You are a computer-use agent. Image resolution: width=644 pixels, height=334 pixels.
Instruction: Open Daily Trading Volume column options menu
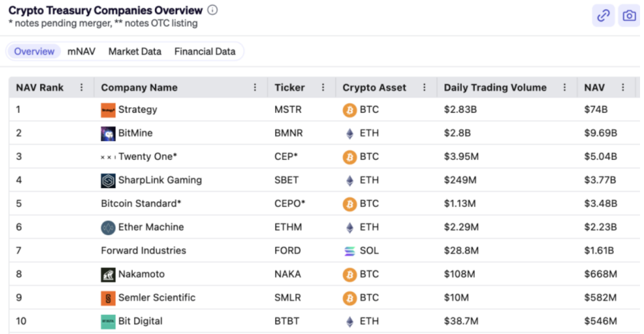pos(565,87)
